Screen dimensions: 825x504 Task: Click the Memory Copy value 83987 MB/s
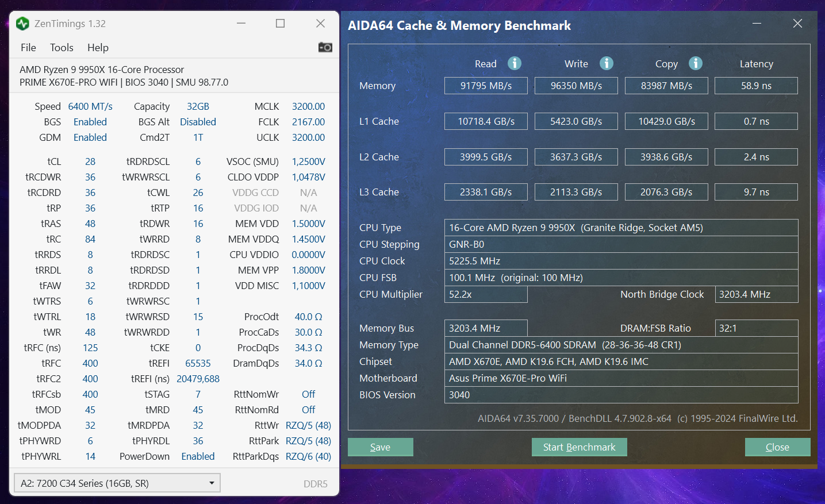point(666,86)
